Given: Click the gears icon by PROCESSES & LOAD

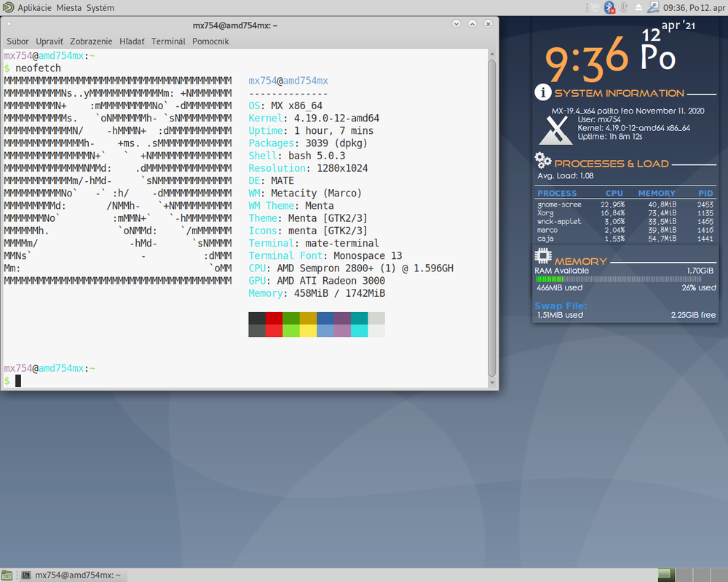Looking at the screenshot, I should (x=543, y=161).
